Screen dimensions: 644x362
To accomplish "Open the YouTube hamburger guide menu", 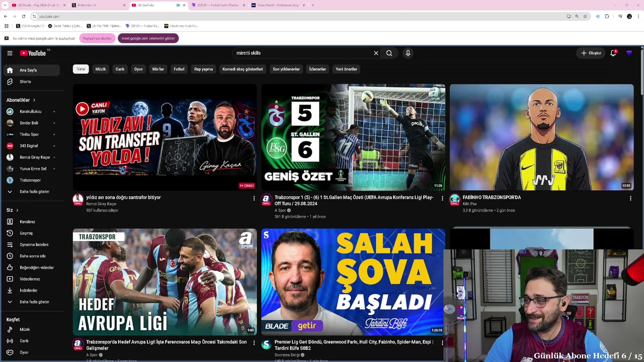I will coord(10,53).
